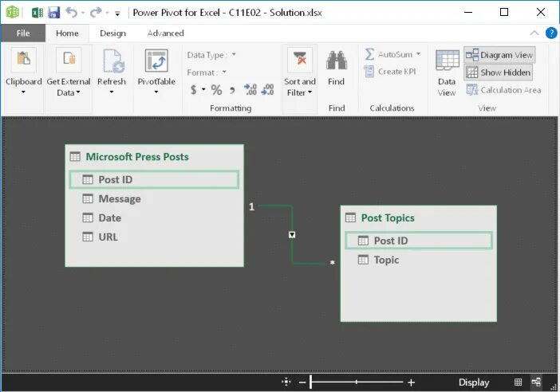Open Sort and Filter menu
This screenshot has height=392, width=560.
(300, 73)
